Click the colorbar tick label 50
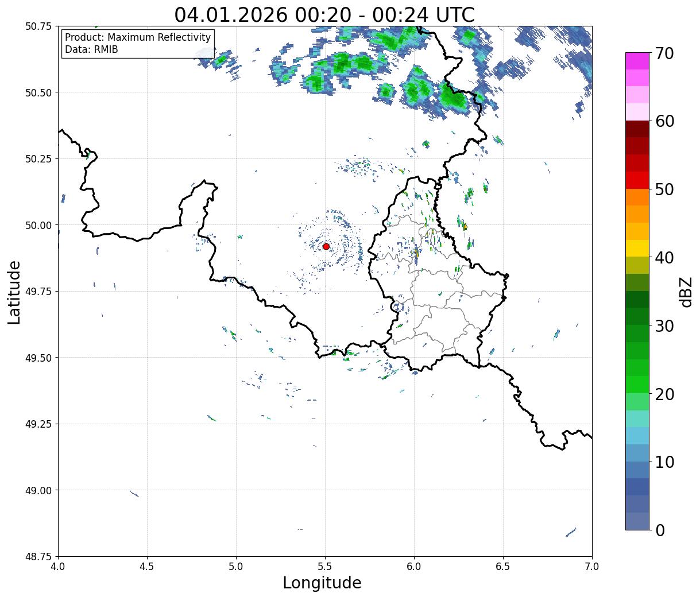This screenshot has width=700, height=597. [x=664, y=189]
